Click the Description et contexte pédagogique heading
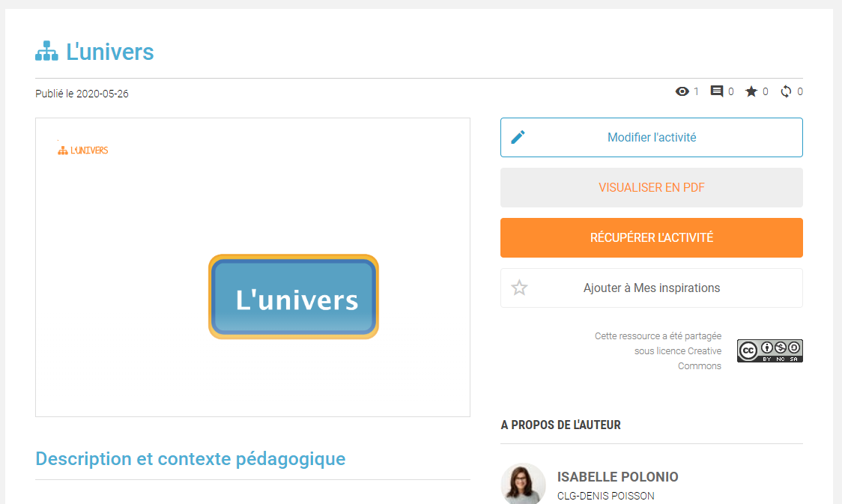 pyautogui.click(x=190, y=459)
